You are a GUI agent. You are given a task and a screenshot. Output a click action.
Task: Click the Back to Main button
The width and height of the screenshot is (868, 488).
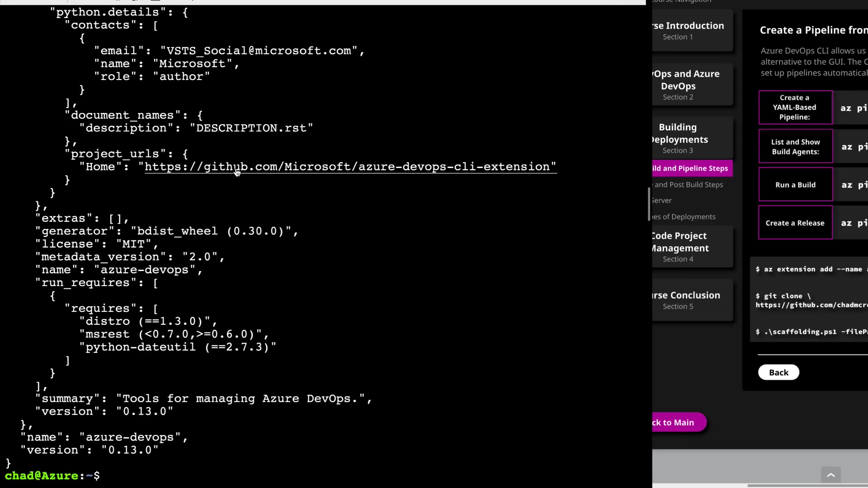click(677, 422)
